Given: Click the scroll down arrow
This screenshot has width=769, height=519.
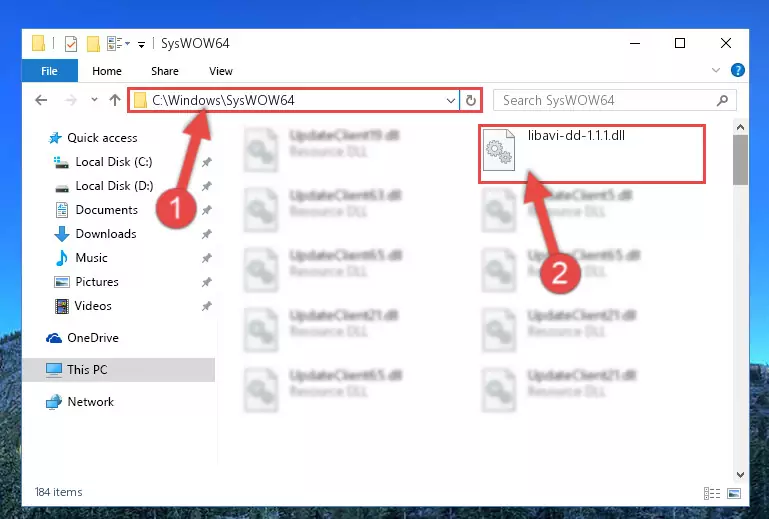Looking at the screenshot, I should pyautogui.click(x=741, y=475).
